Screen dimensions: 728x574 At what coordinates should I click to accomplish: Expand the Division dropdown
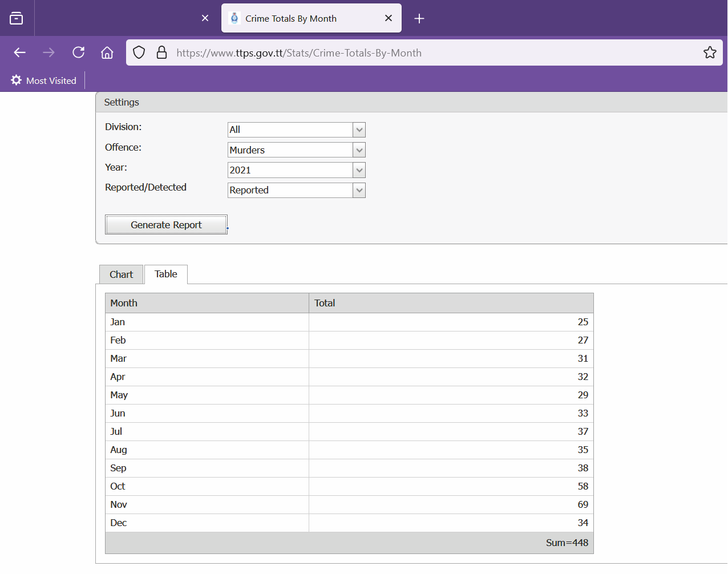359,130
